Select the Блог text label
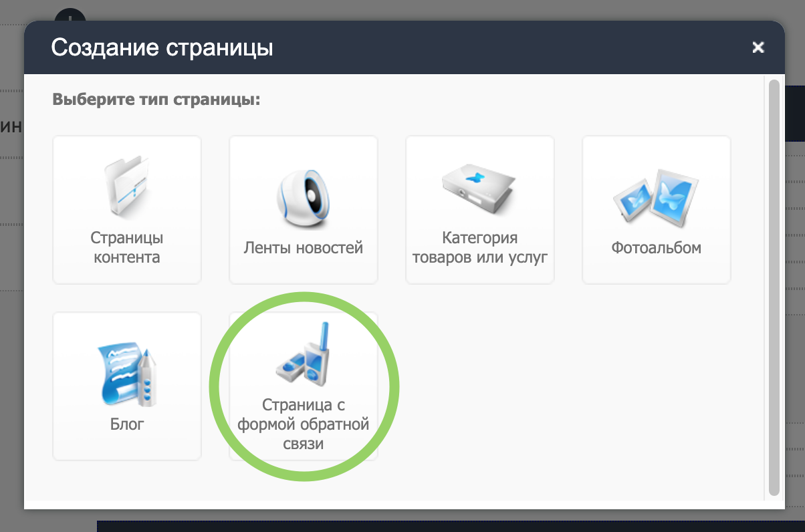This screenshot has width=805, height=532. coord(127,424)
